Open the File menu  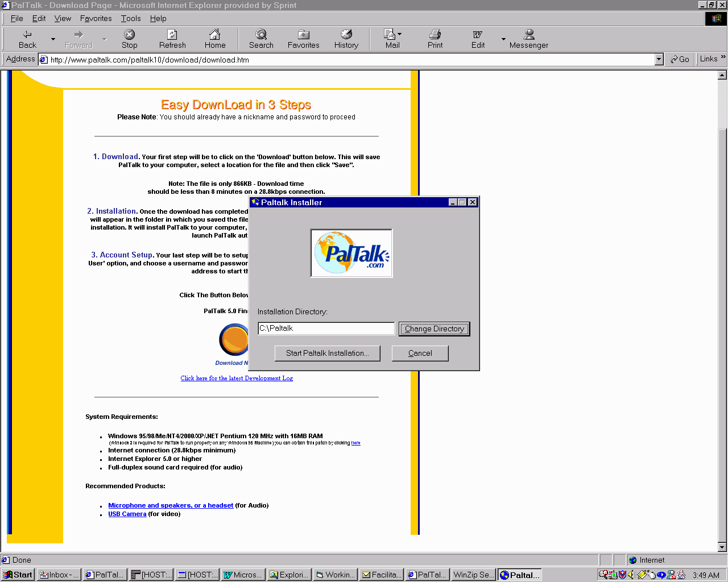(17, 18)
